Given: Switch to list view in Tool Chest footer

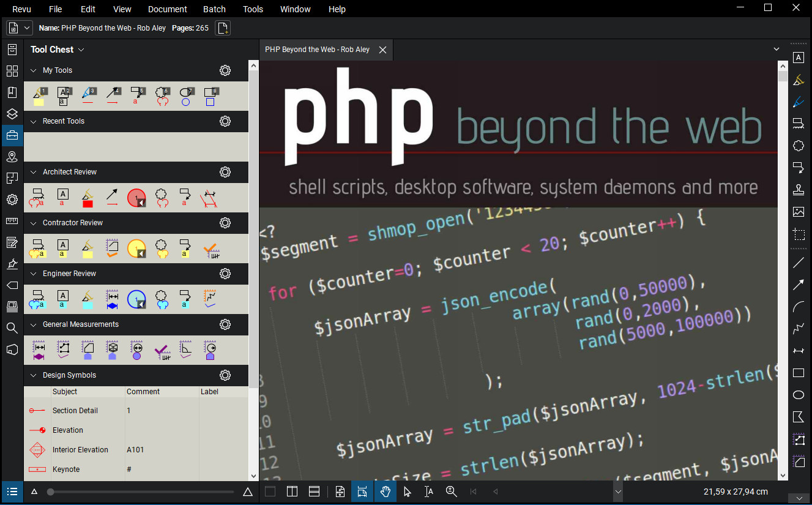Looking at the screenshot, I should [x=12, y=492].
